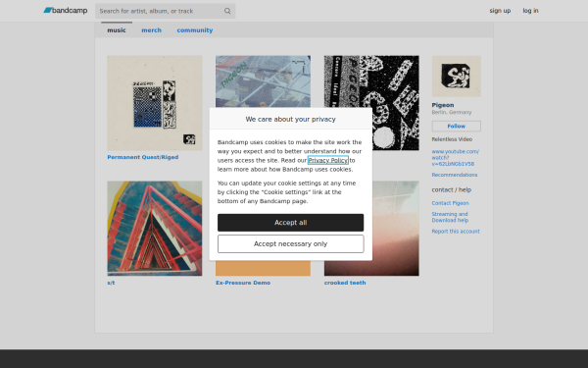Switch to the community tab
Screen dimensions: 588x368
coord(195,30)
